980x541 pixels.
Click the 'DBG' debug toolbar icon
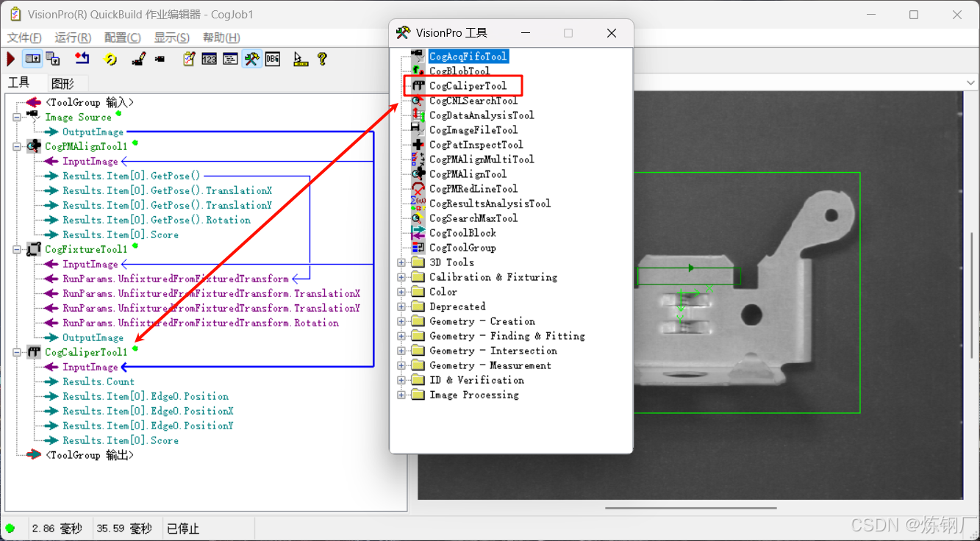tap(273, 59)
